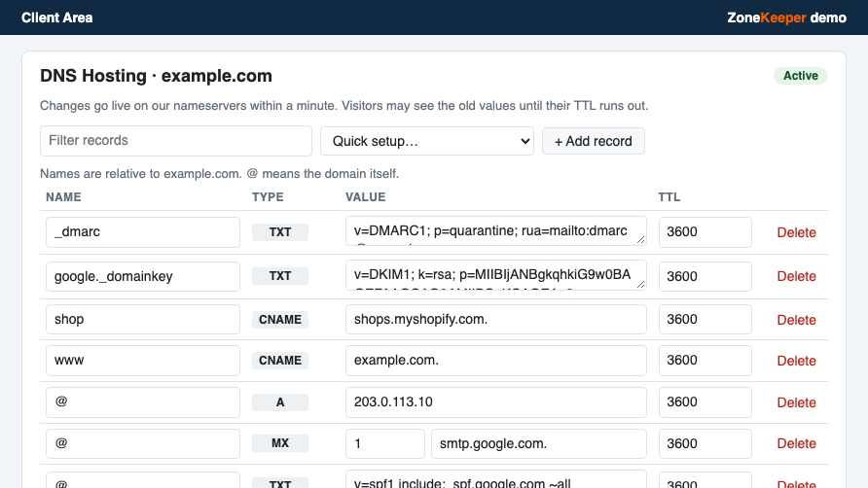Click the Client Area header link
Image resolution: width=868 pixels, height=488 pixels.
(x=57, y=17)
